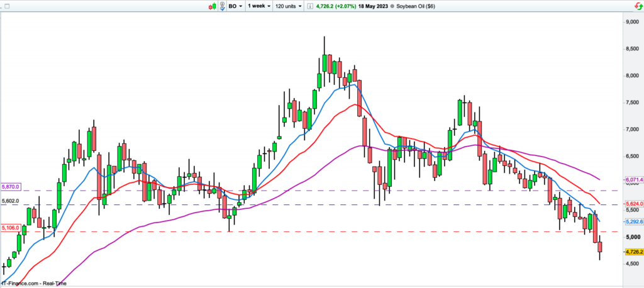This screenshot has width=644, height=288.
Task: Click the pin icon left of BO
Action: (x=222, y=6)
